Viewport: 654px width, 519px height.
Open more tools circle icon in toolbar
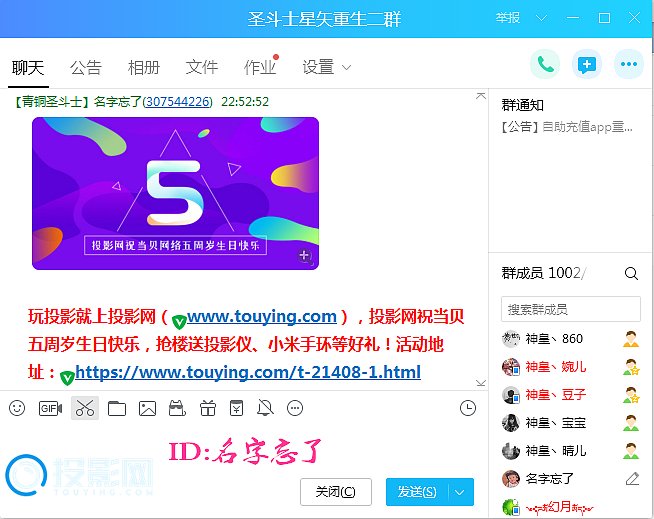[295, 408]
